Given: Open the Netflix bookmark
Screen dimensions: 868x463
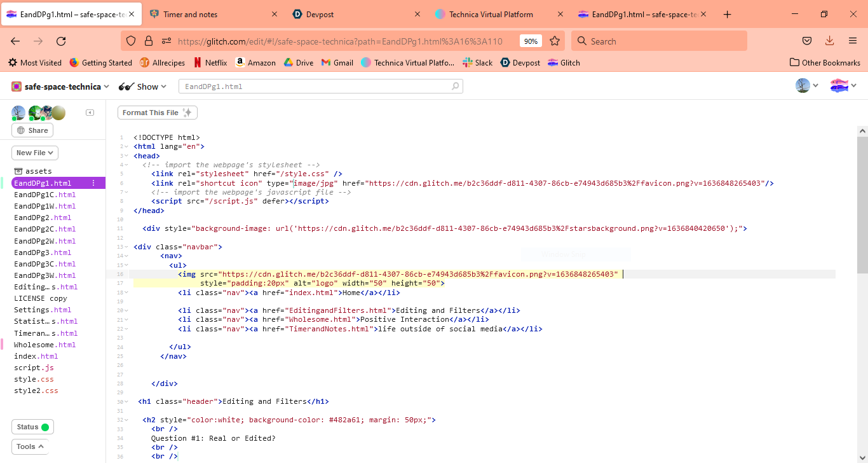Looking at the screenshot, I should click(210, 62).
